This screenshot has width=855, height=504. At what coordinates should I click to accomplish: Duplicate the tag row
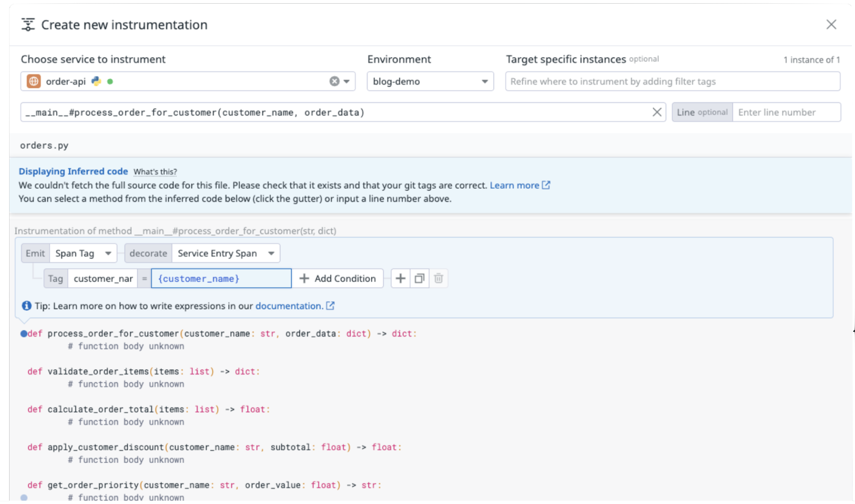tap(419, 278)
